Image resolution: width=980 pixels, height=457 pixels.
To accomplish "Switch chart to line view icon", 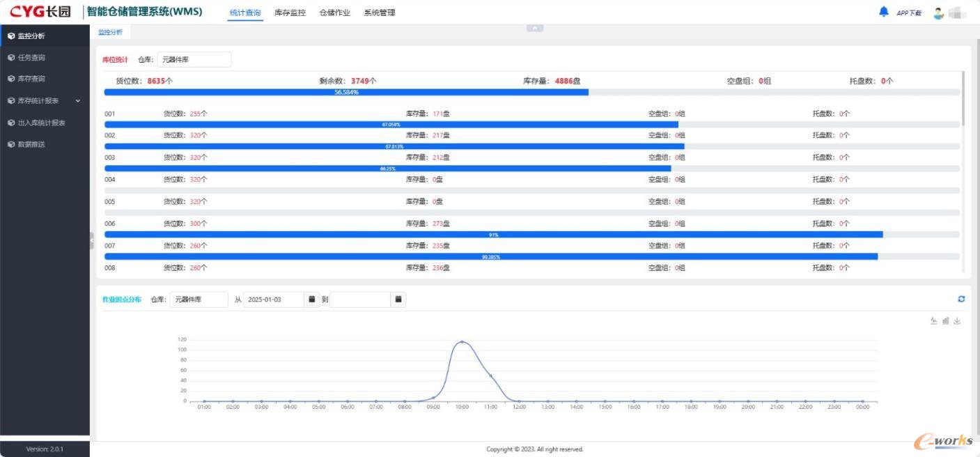I will tap(934, 321).
